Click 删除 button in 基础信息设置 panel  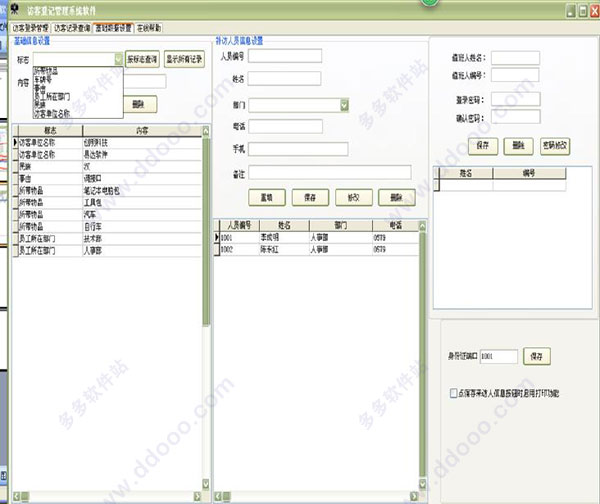point(139,104)
